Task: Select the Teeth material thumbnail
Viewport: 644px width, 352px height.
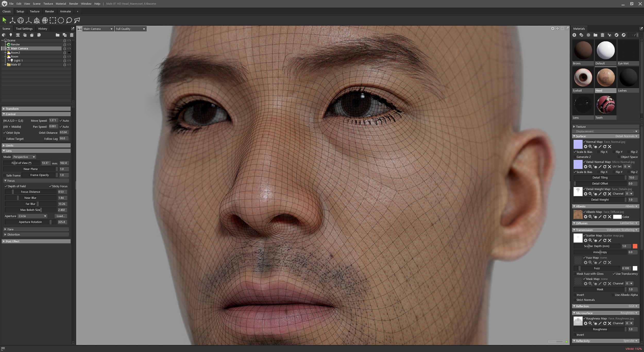Action: [x=606, y=105]
